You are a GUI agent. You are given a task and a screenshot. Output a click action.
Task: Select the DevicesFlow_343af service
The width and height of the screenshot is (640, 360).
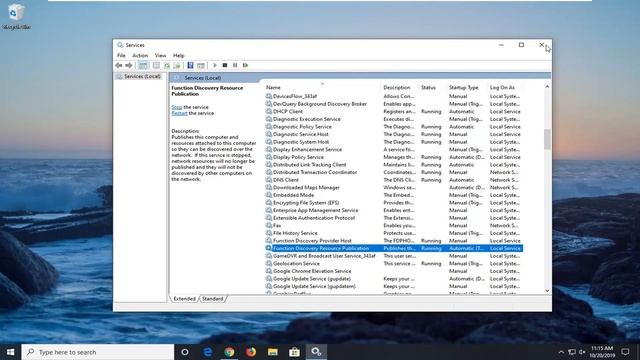click(394, 96)
